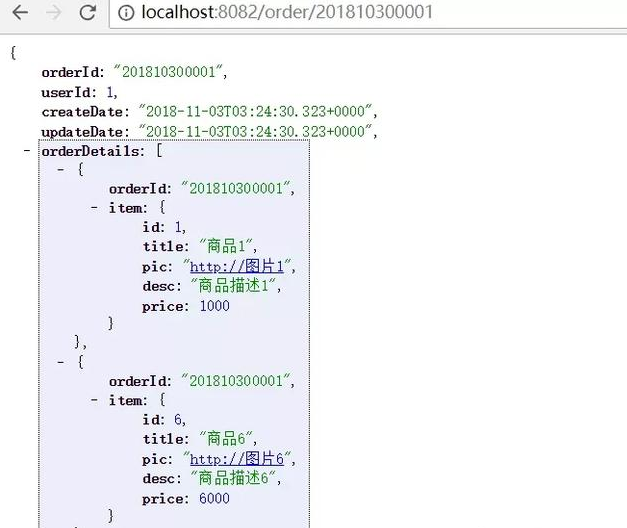Click the orderDetails key label
627x528 pixels.
click(93, 151)
